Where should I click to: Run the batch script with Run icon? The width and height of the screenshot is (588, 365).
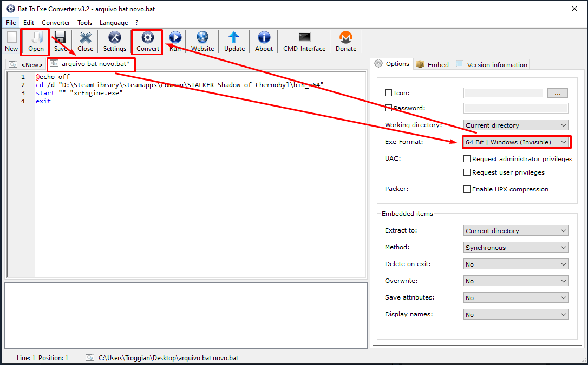pyautogui.click(x=175, y=37)
